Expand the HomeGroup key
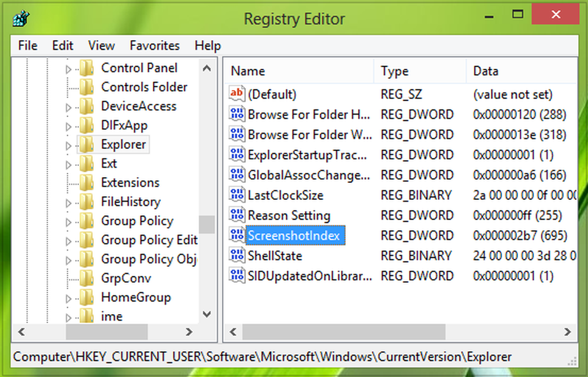588x377 pixels. 68,299
